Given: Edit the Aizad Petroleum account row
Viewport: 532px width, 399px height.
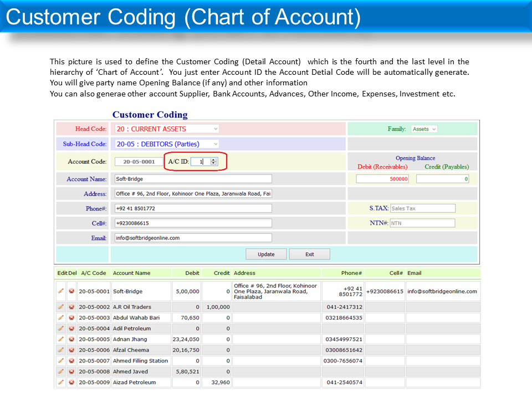Looking at the screenshot, I should tap(60, 382).
